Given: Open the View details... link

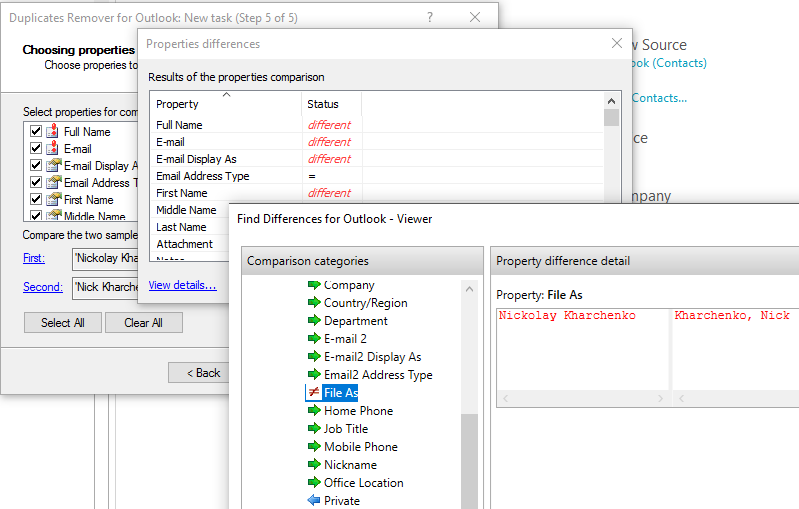Looking at the screenshot, I should tap(182, 285).
